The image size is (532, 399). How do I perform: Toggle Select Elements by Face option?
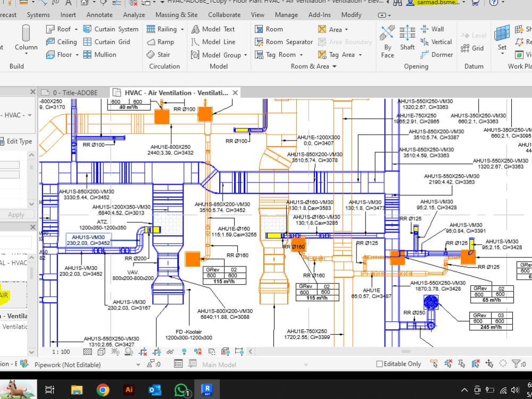[x=475, y=364]
